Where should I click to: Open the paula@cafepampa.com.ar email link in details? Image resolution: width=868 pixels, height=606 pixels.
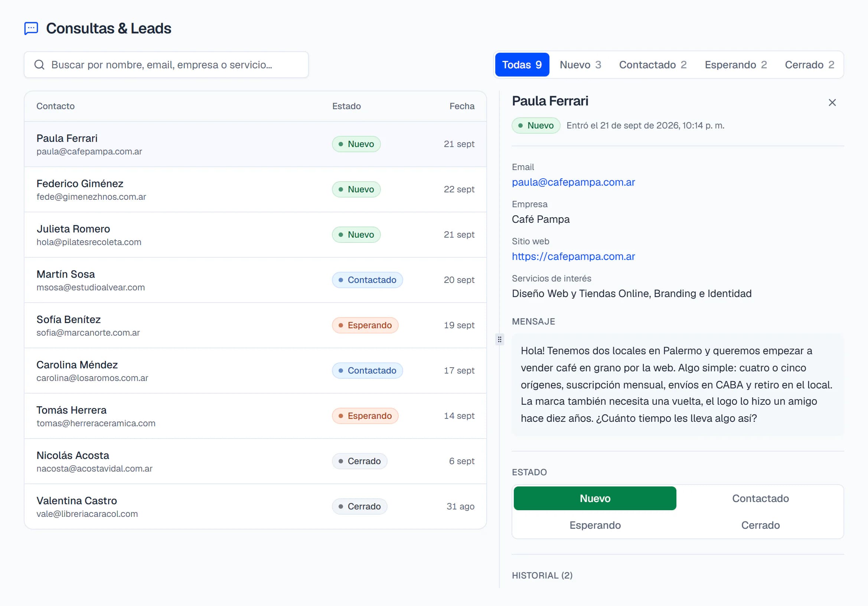tap(573, 182)
